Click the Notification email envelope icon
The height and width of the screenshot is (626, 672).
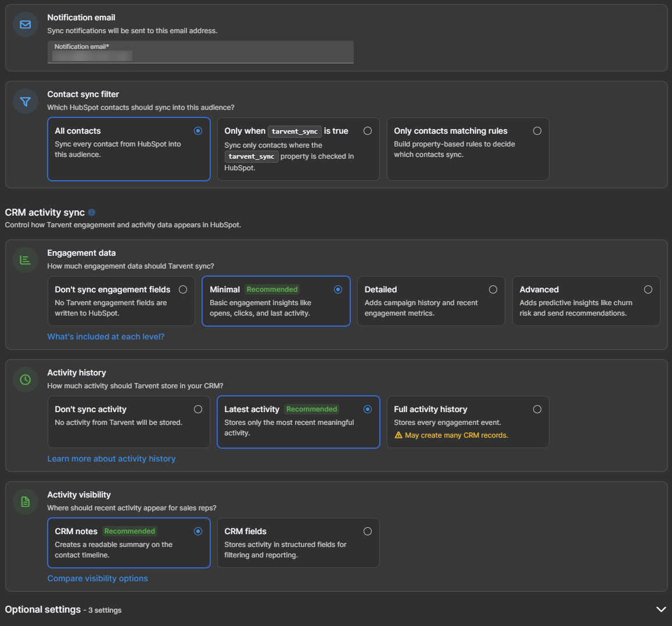coord(26,24)
